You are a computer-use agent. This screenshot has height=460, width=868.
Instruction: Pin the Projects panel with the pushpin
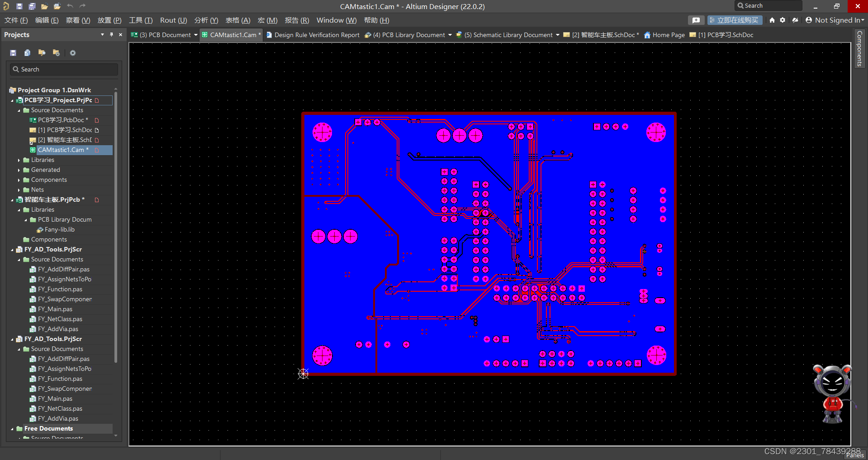[x=111, y=34]
